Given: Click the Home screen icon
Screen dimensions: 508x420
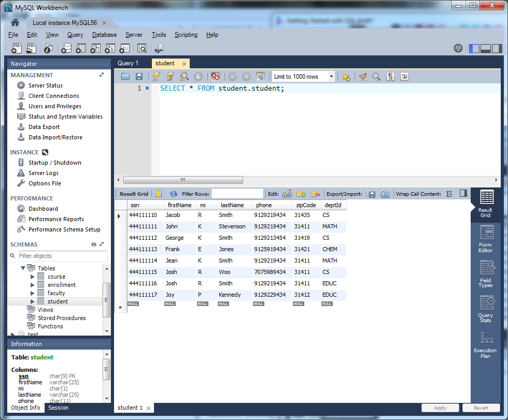Looking at the screenshot, I should coord(15,22).
